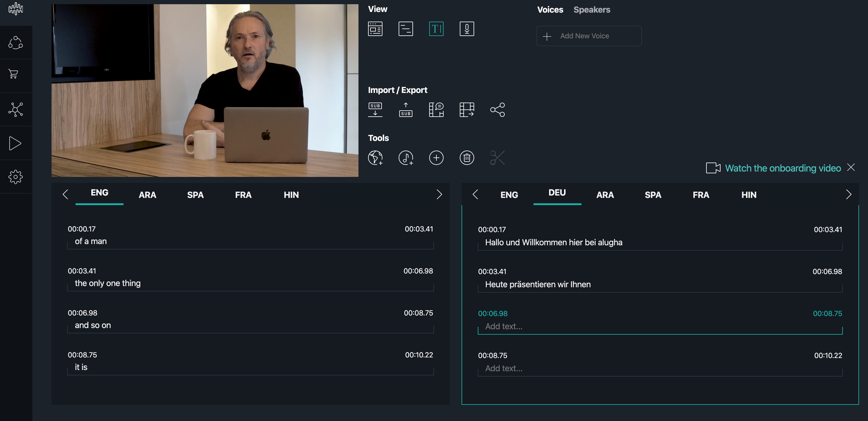The height and width of the screenshot is (421, 868).
Task: Toggle the timeline lines view
Action: pyautogui.click(x=406, y=29)
